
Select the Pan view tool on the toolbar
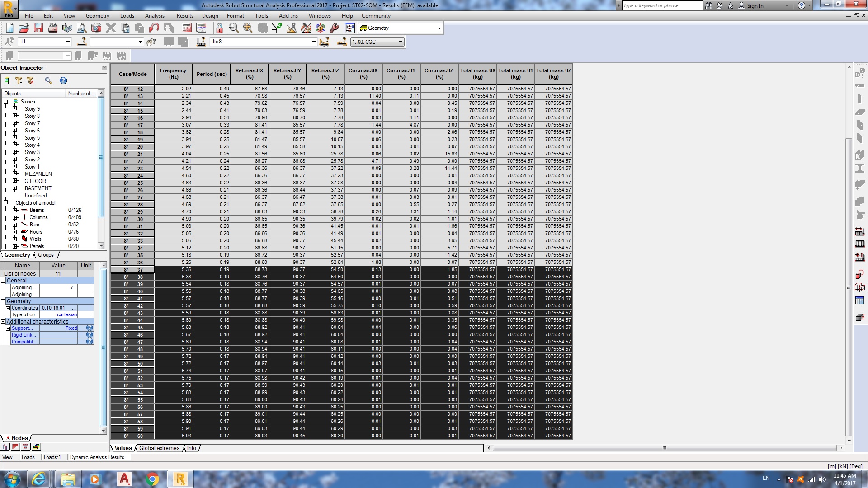(x=248, y=28)
